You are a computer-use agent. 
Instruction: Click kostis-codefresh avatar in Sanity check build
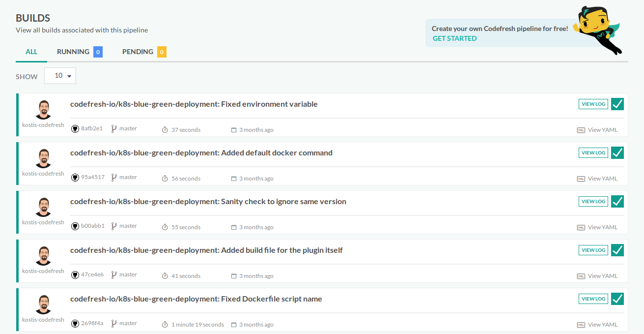tap(43, 207)
